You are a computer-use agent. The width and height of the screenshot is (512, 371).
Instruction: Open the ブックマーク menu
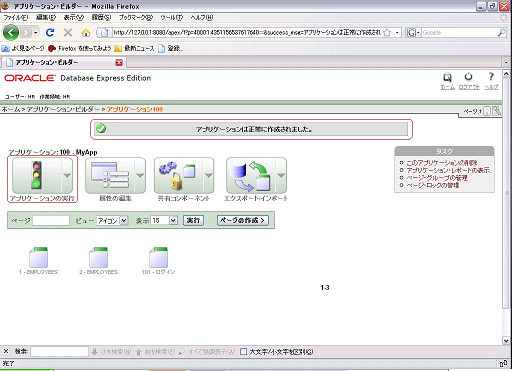click(136, 17)
